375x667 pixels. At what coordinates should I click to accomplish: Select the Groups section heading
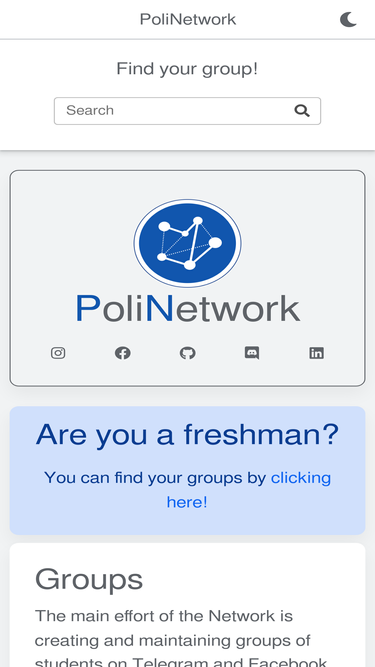(x=89, y=579)
